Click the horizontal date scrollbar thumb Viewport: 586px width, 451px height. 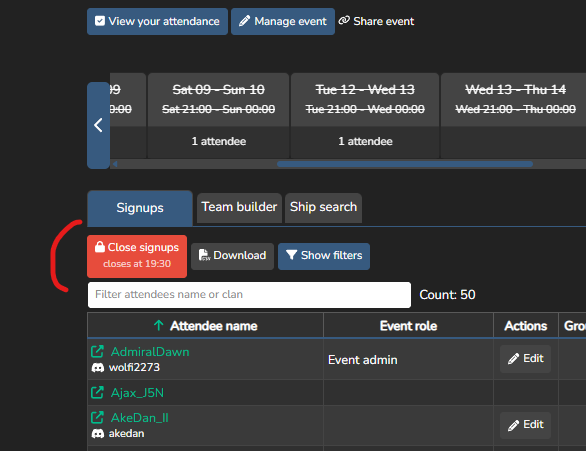405,164
